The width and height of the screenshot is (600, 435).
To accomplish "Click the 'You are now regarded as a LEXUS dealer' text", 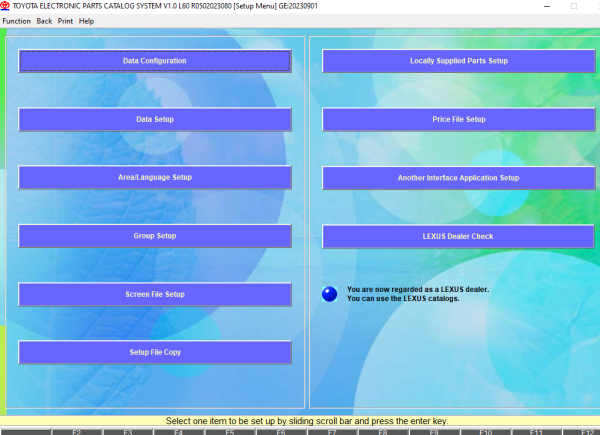I will [418, 289].
